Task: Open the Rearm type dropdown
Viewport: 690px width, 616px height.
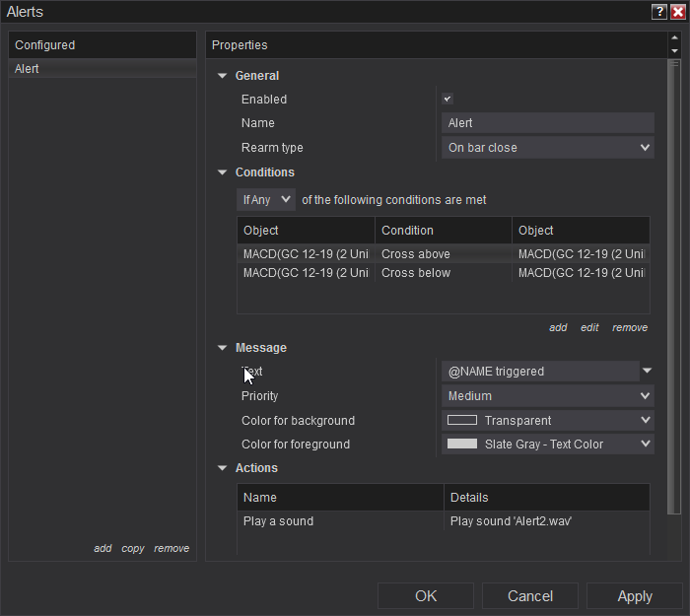Action: (x=547, y=148)
